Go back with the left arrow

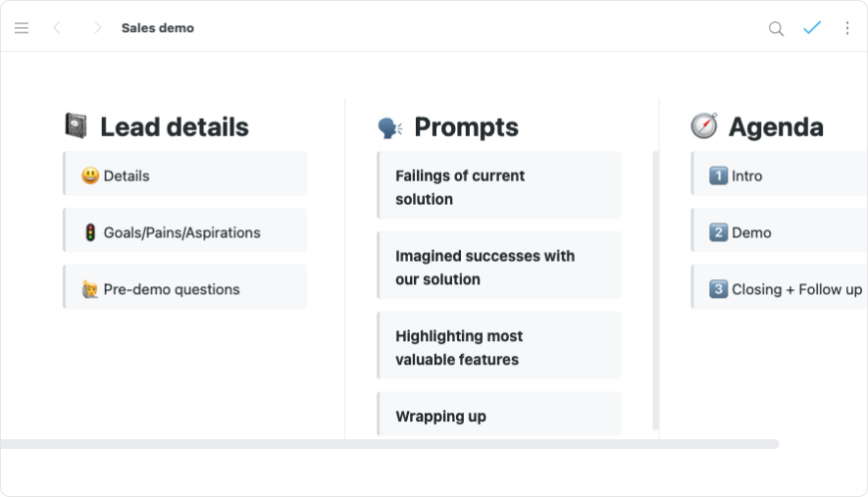[57, 28]
